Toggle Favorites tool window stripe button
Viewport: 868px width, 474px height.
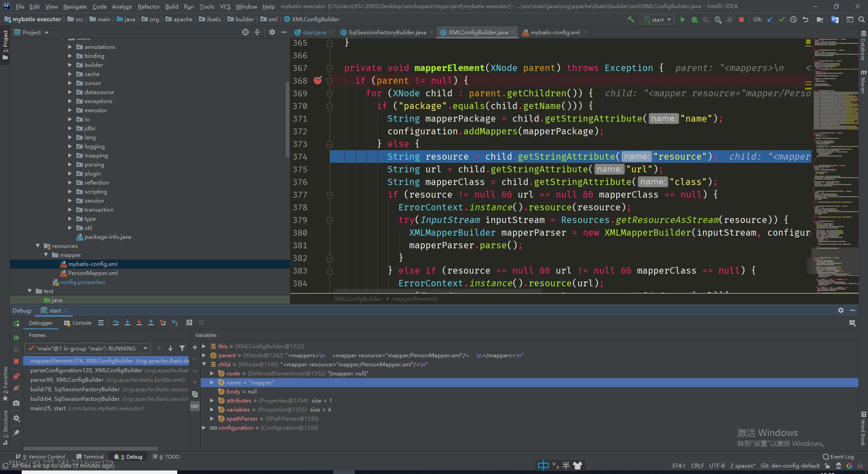pyautogui.click(x=5, y=384)
